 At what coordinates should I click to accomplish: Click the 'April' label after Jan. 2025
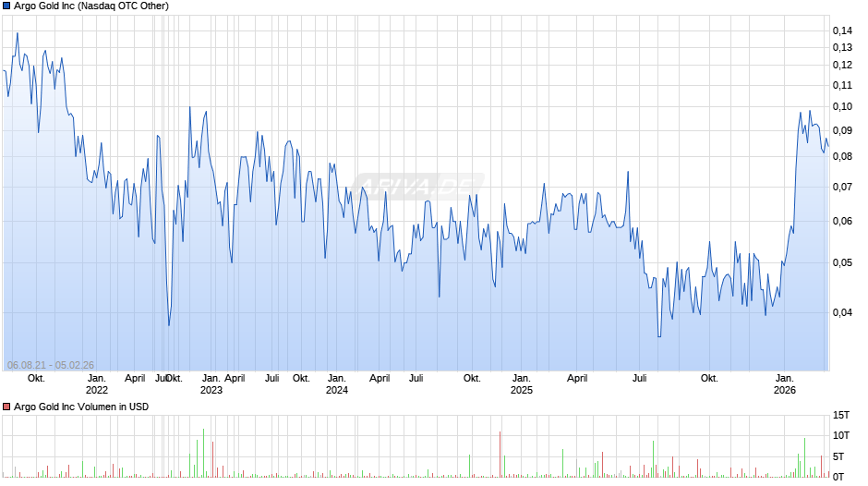(577, 379)
